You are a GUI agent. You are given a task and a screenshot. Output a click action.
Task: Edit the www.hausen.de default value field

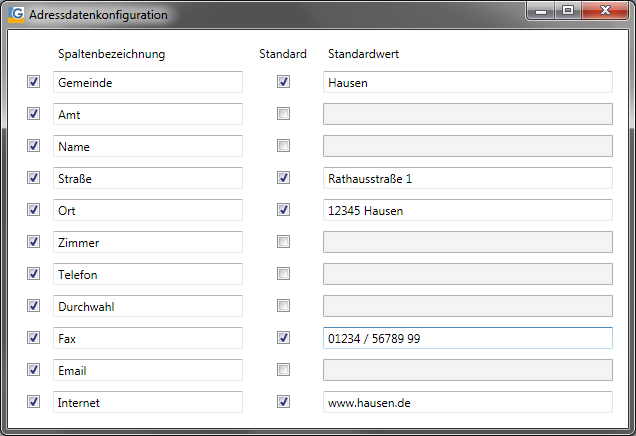point(467,402)
